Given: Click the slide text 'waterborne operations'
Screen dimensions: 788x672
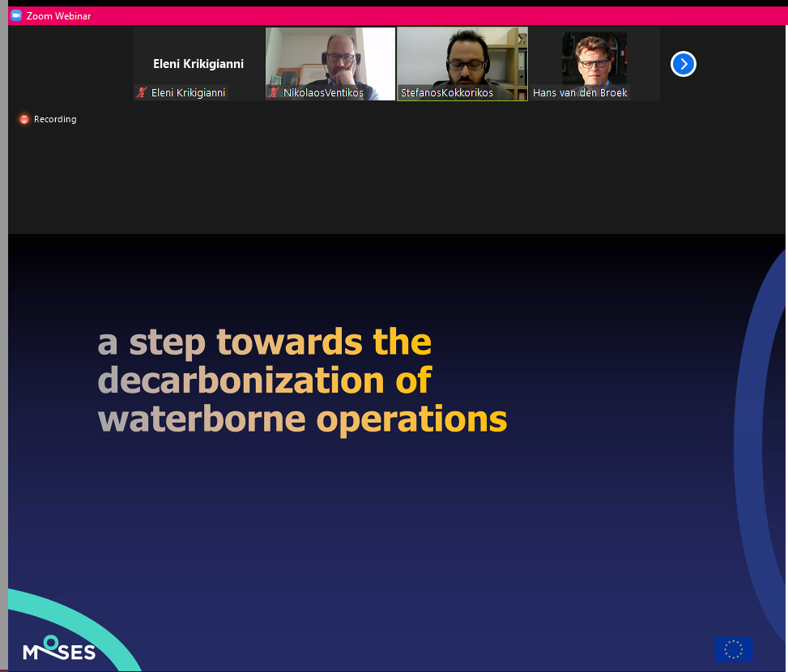Looking at the screenshot, I should point(303,419).
